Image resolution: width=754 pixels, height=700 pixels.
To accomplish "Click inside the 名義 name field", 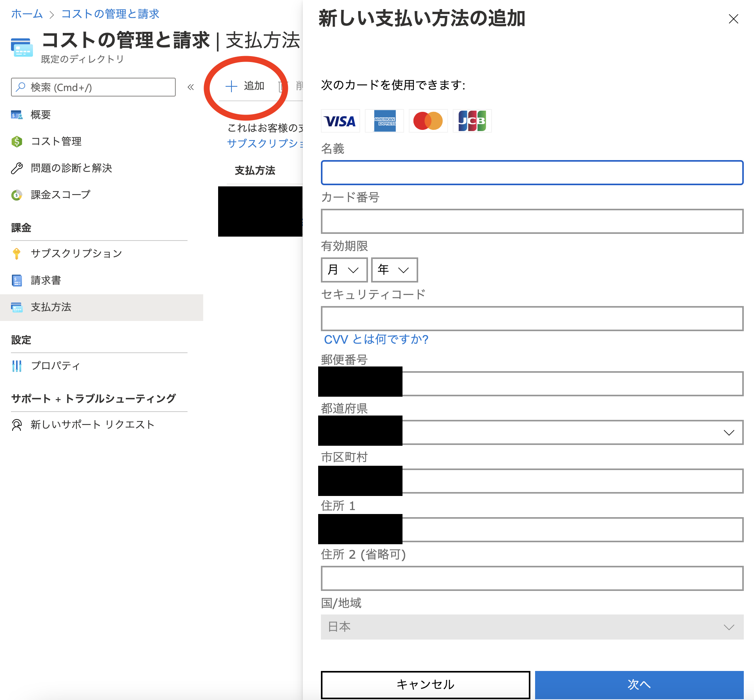I will tap(532, 173).
